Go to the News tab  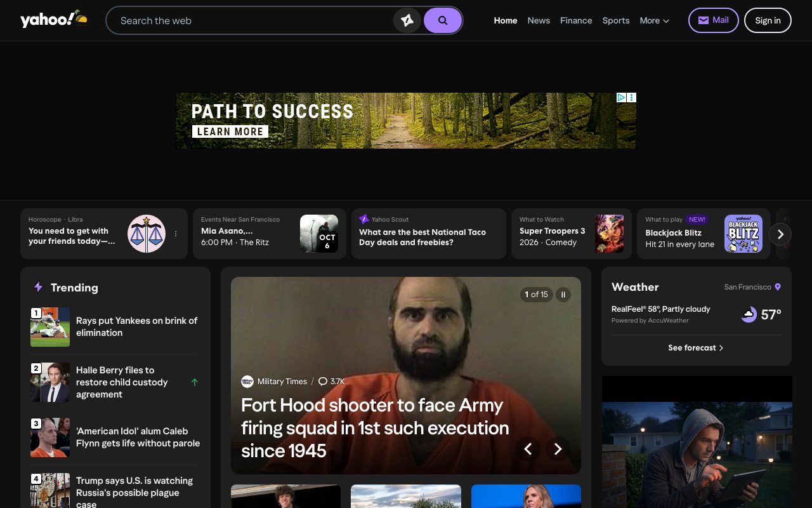(539, 20)
